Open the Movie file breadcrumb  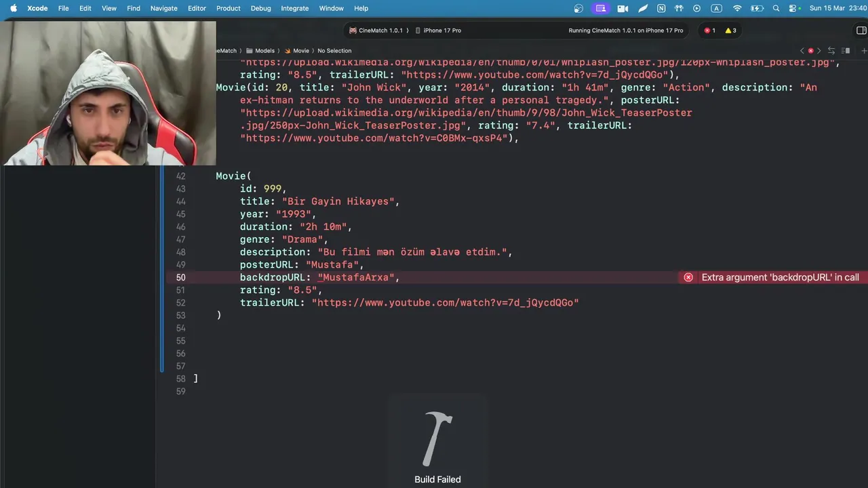tap(296, 51)
